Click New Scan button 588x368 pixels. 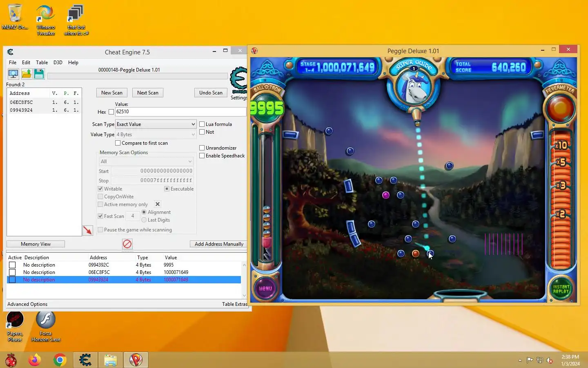click(112, 93)
